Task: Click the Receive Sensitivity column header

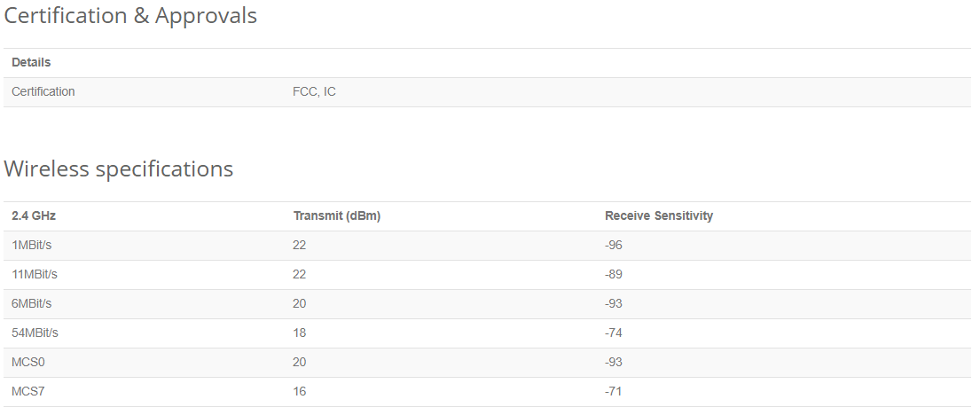Action: [659, 215]
